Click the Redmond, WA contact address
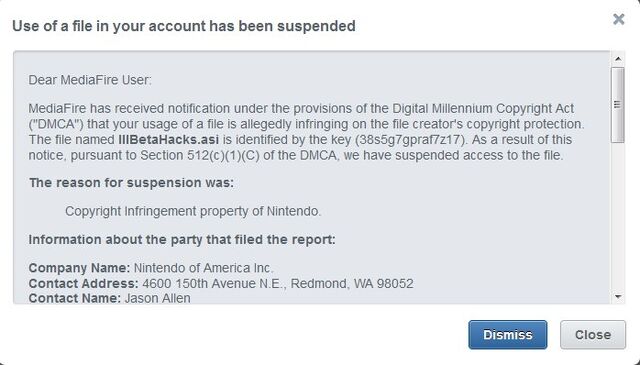 (278, 284)
